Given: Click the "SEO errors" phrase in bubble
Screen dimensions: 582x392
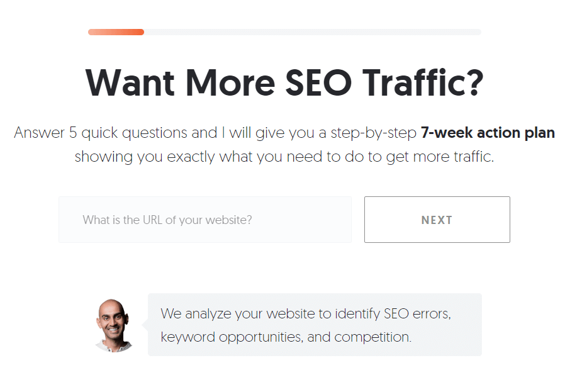Looking at the screenshot, I should (x=417, y=314).
